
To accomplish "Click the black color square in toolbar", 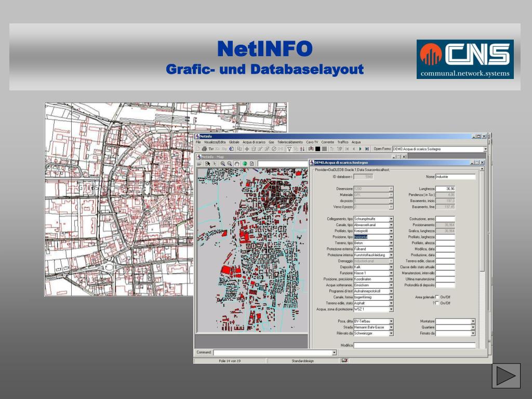I will click(x=317, y=149).
